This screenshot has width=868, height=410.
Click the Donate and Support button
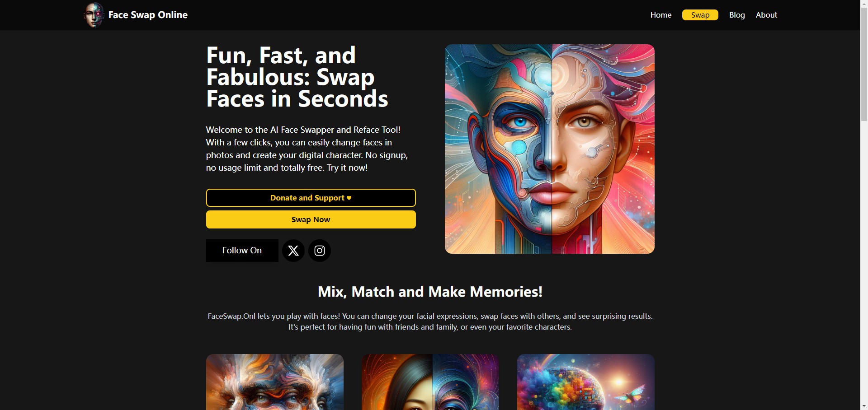311,198
